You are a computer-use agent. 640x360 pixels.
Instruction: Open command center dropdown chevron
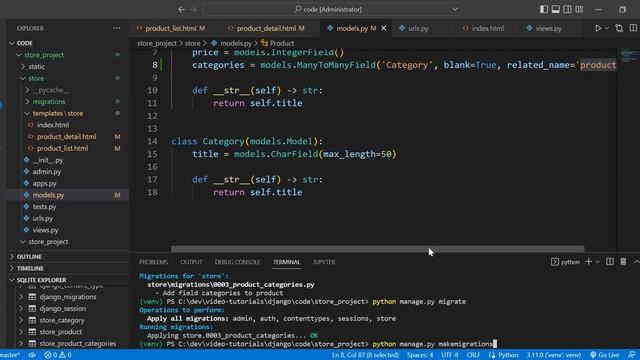(x=455, y=9)
